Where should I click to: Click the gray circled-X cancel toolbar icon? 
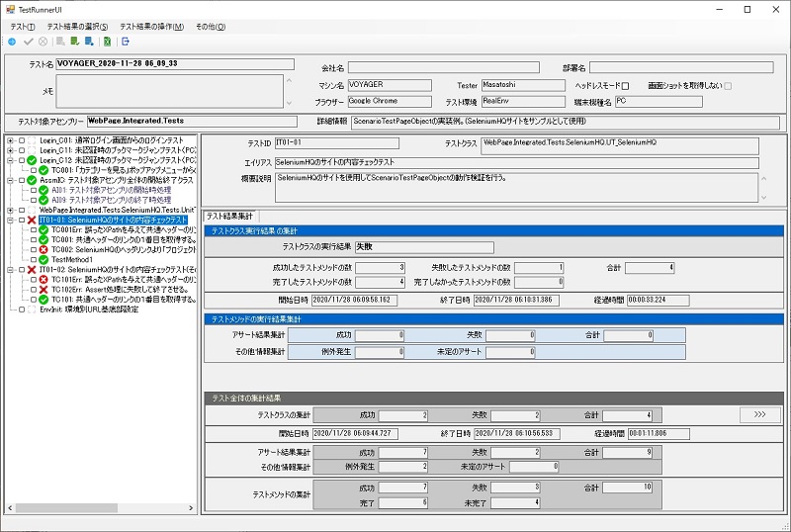click(x=44, y=42)
